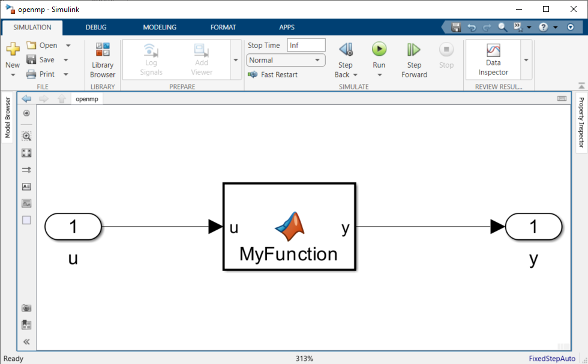The image size is (588, 364).
Task: Select the input port block u
Action: coord(73,227)
